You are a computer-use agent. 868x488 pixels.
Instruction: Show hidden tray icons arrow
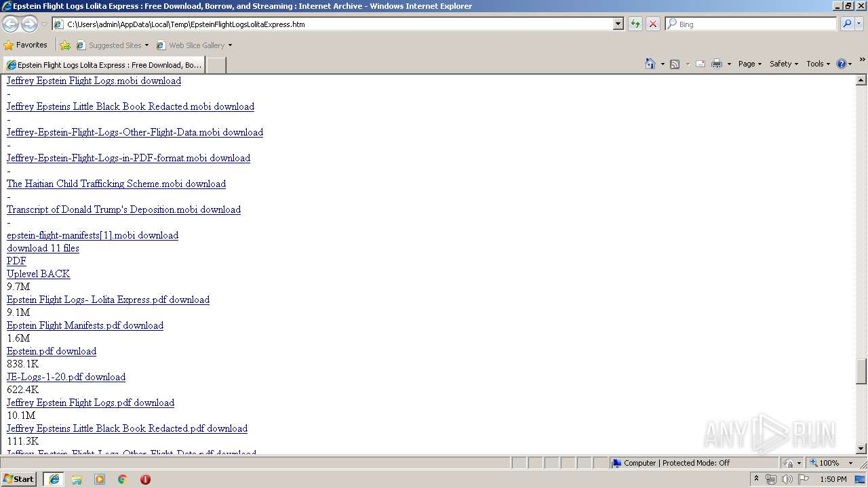[x=756, y=479]
